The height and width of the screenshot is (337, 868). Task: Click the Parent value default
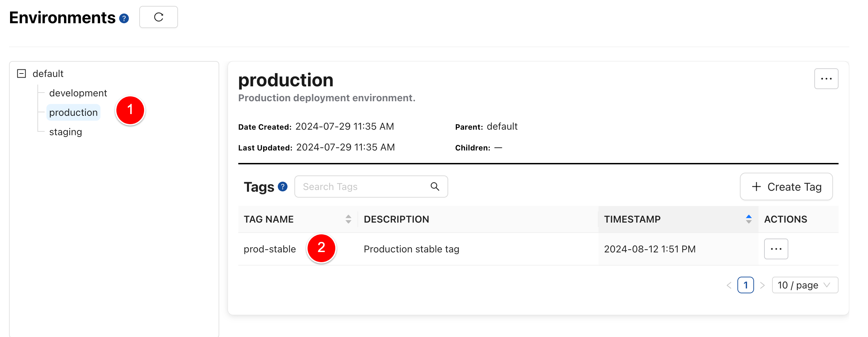[502, 127]
